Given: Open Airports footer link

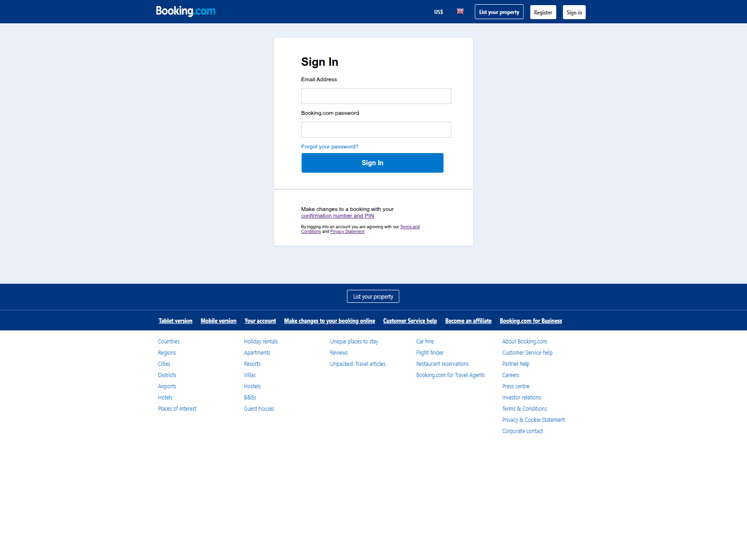Looking at the screenshot, I should tap(167, 386).
